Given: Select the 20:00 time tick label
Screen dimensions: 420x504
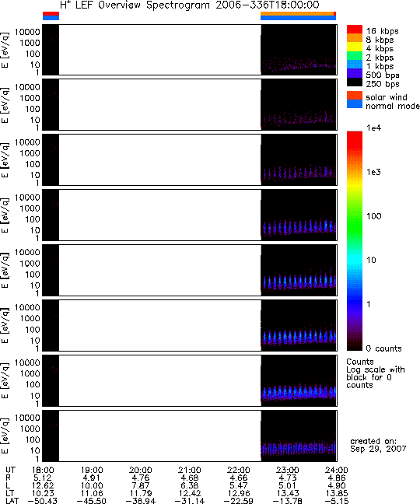Looking at the screenshot, I should point(141,471).
